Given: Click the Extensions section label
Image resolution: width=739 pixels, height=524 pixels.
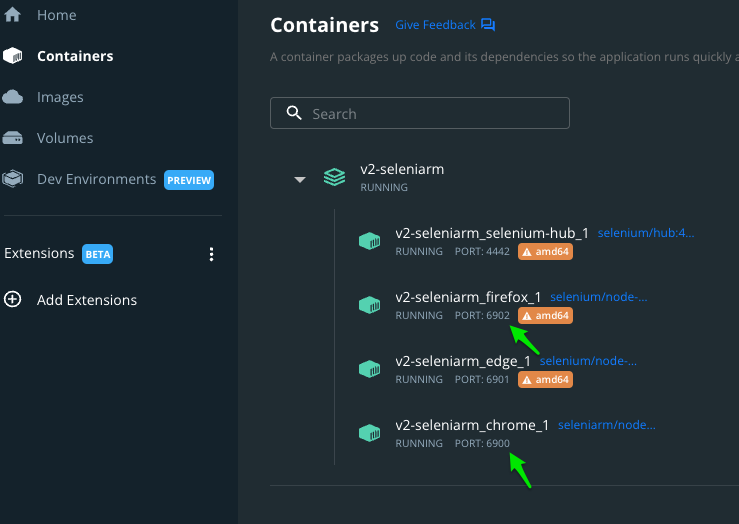Looking at the screenshot, I should (x=39, y=254).
